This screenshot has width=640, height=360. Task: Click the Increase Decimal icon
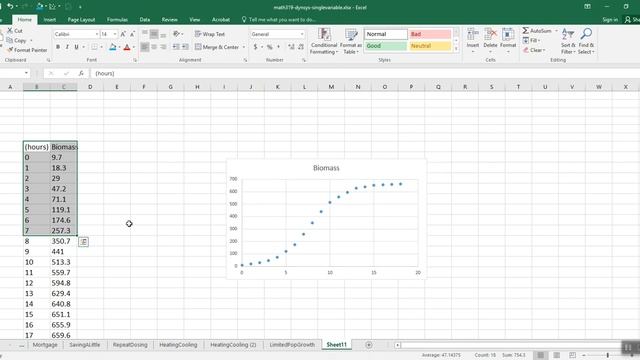(x=291, y=47)
